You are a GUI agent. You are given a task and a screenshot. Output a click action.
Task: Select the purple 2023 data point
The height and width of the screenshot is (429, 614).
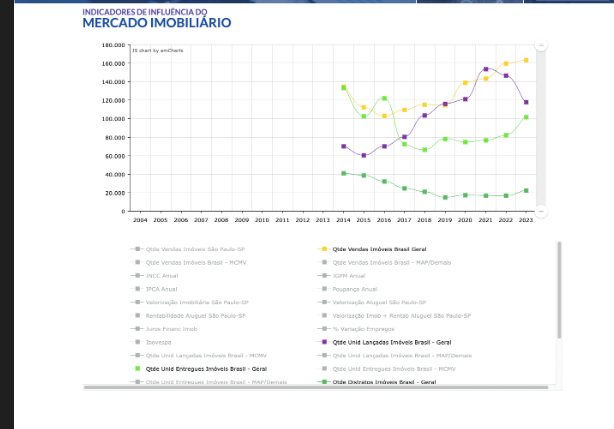[x=526, y=102]
